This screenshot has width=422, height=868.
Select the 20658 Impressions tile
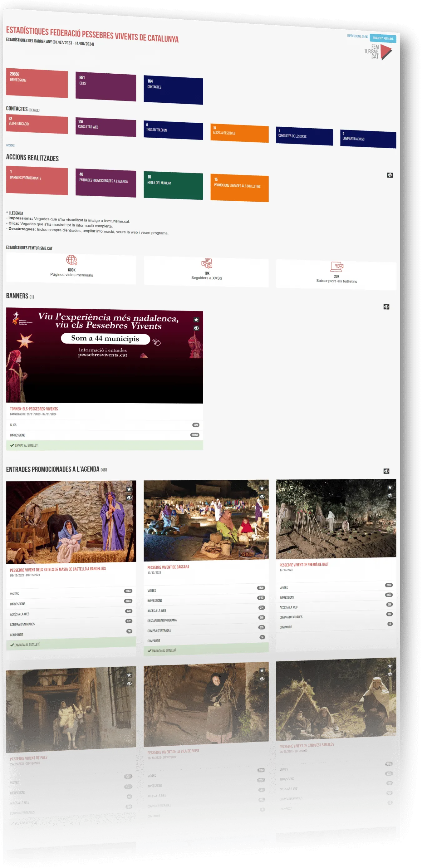[x=37, y=83]
